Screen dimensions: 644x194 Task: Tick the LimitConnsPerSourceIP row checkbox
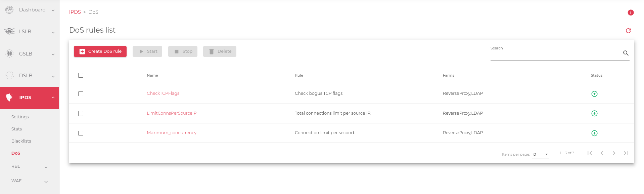(x=81, y=113)
